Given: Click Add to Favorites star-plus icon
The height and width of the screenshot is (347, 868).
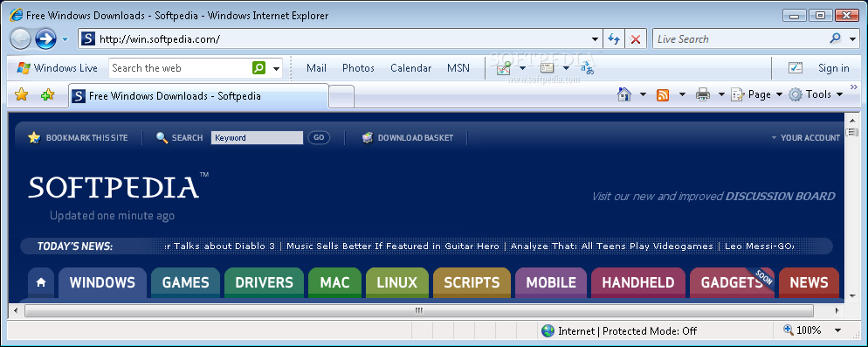Looking at the screenshot, I should (x=48, y=95).
